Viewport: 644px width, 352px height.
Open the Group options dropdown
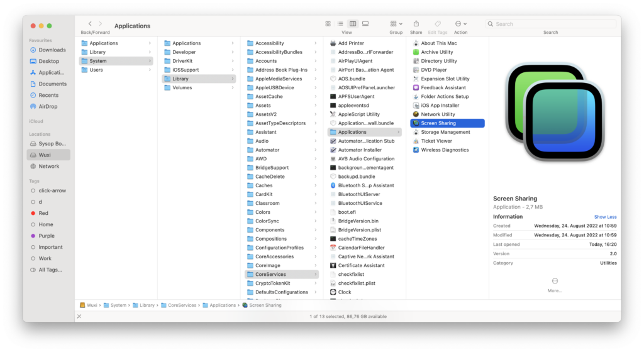(396, 24)
